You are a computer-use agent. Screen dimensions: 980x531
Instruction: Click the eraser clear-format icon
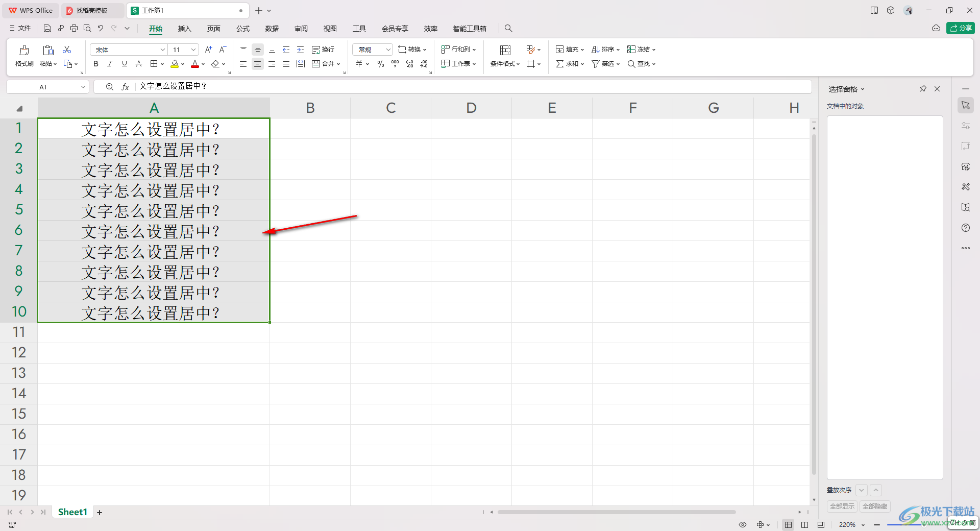click(x=215, y=64)
